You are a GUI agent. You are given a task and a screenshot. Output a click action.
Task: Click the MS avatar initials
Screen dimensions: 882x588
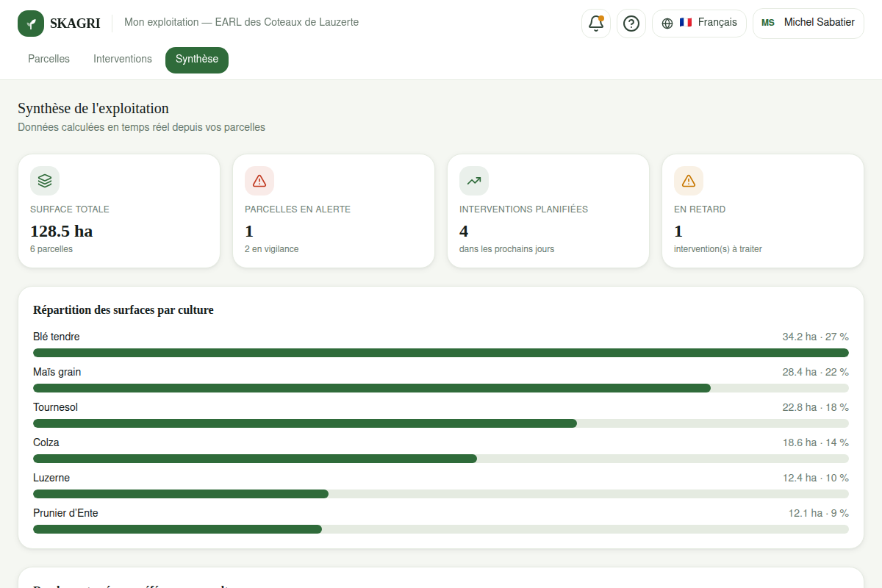pos(768,23)
